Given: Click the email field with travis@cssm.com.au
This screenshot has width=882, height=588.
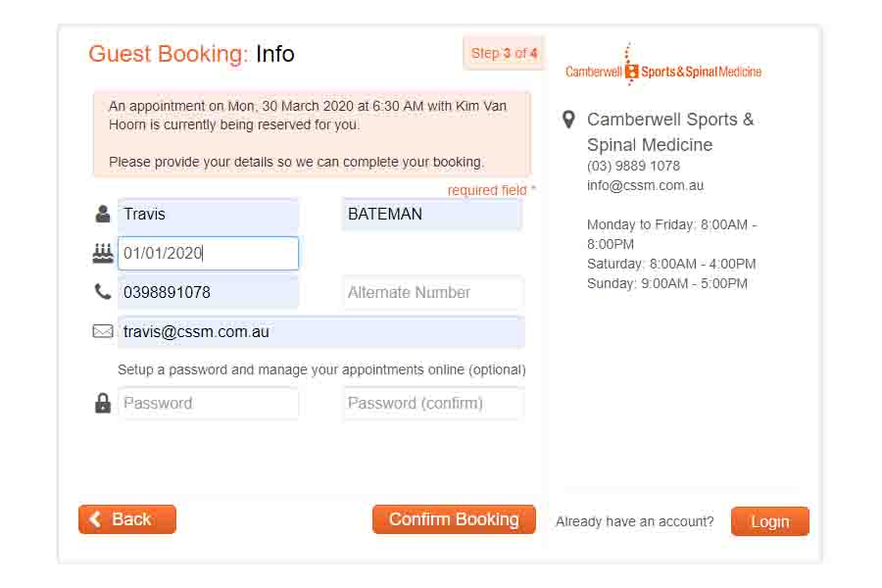Looking at the screenshot, I should coord(320,331).
